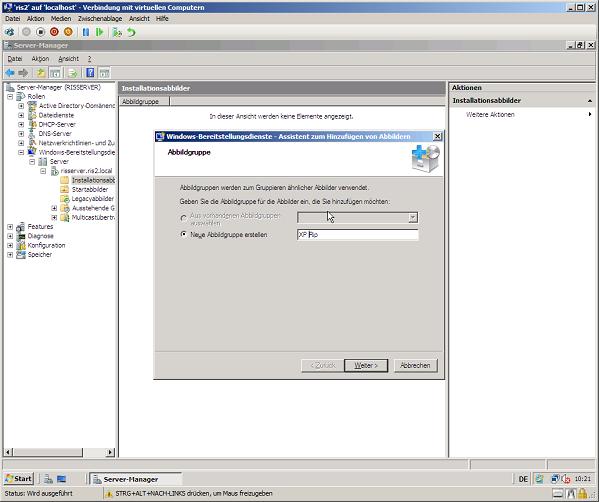Screen dimensions: 599x502
Task: Click the green Reset/play VM toolbar icon
Action: click(100, 32)
